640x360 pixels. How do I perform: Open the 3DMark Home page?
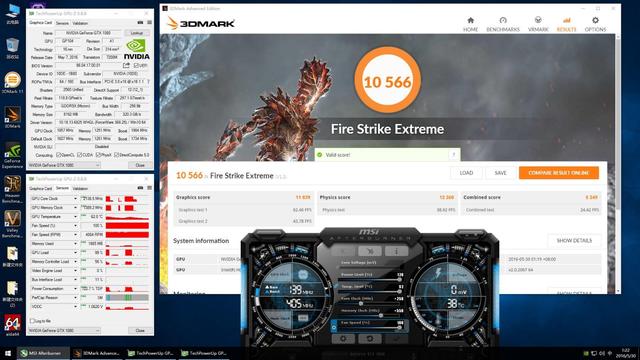pos(470,24)
